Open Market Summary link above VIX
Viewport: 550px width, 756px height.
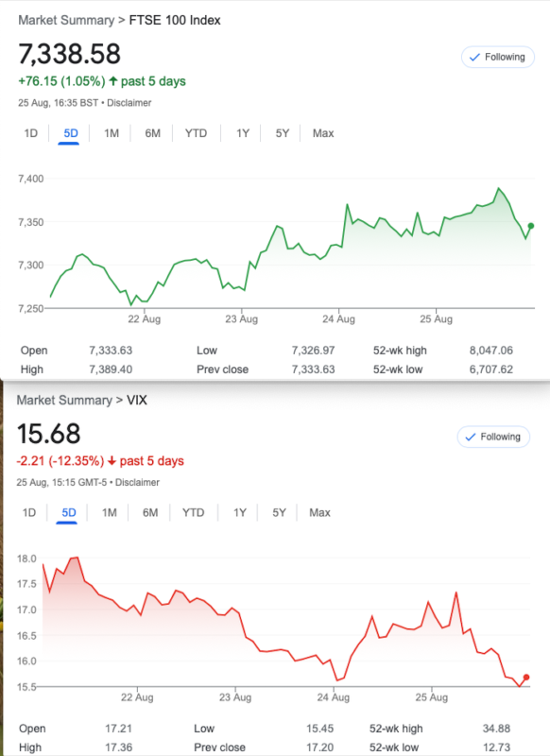[x=64, y=400]
